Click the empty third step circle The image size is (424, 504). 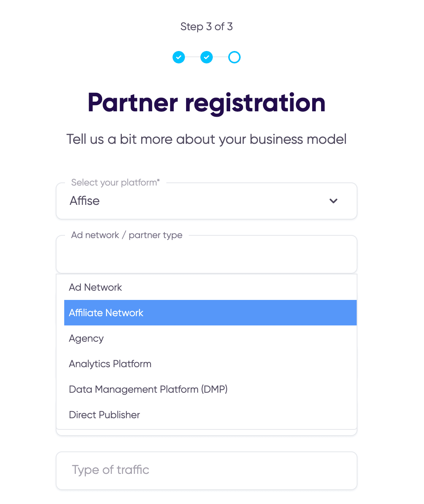tap(234, 57)
